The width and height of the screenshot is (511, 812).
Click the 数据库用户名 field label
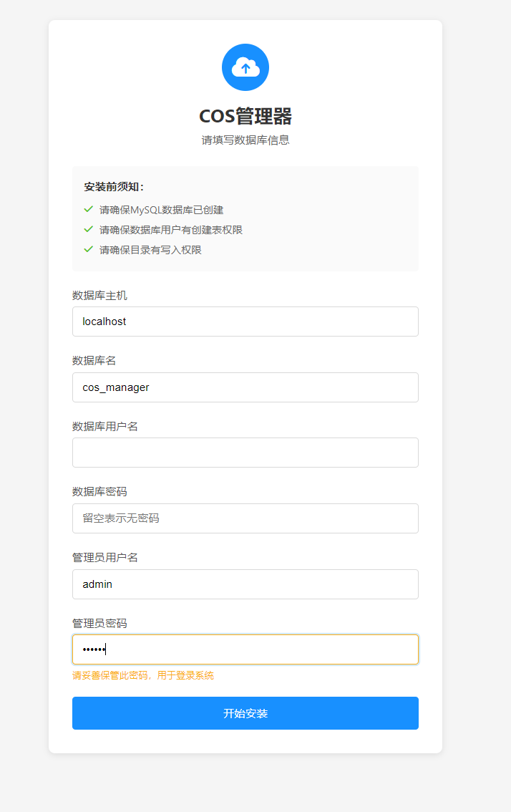(x=105, y=426)
